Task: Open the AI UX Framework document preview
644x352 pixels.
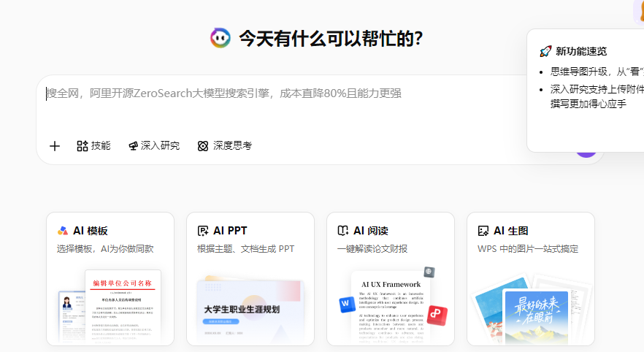Action: point(391,307)
